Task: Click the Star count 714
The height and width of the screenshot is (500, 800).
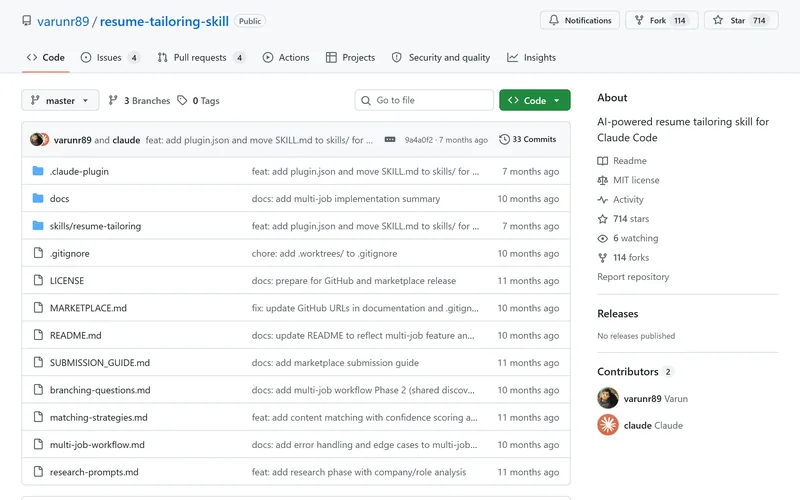Action: click(759, 20)
